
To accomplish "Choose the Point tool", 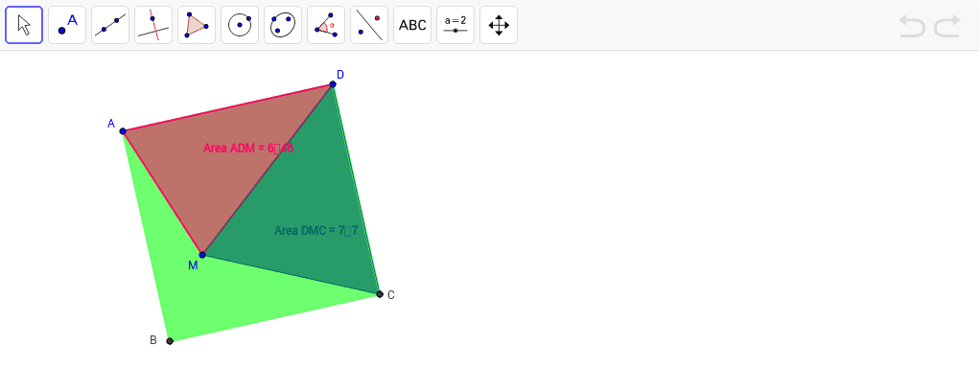I will (67, 25).
